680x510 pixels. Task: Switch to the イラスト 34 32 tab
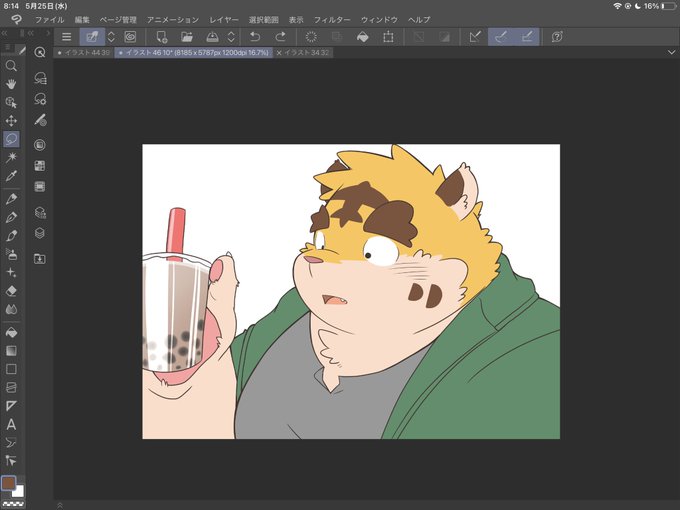tap(303, 52)
